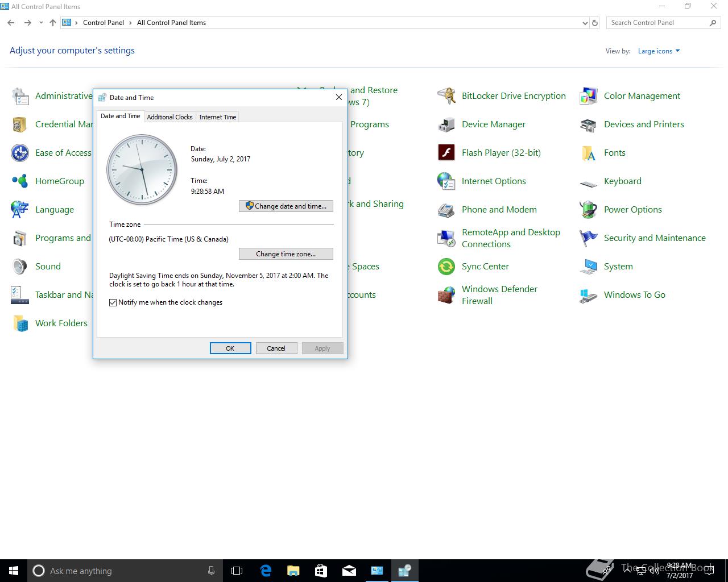Viewport: 728px width, 582px height.
Task: Open the address bar history dropdown
Action: 585,23
